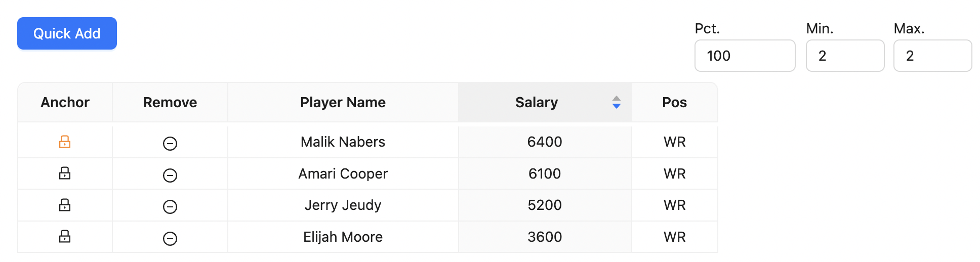Remove Malik Nabers using minus icon

170,144
